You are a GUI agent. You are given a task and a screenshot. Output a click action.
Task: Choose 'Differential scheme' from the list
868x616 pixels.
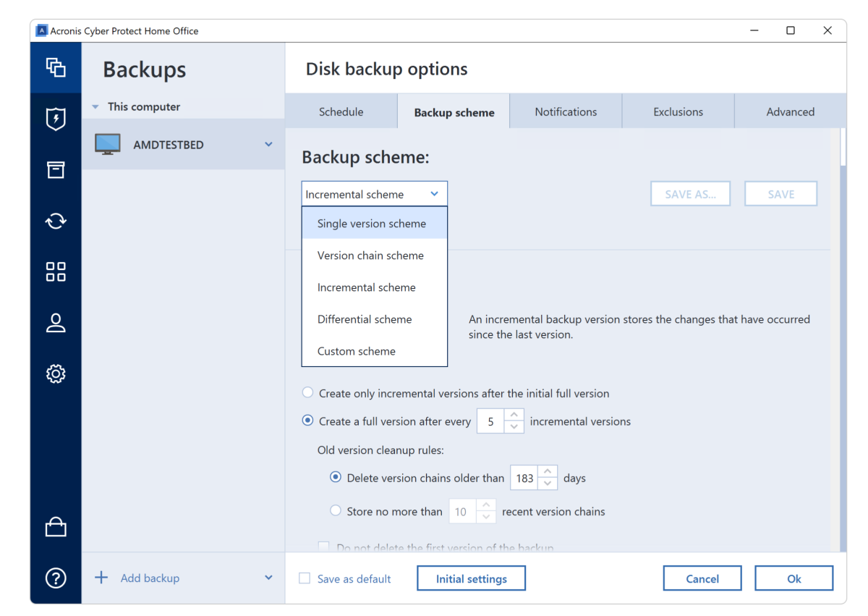(365, 319)
